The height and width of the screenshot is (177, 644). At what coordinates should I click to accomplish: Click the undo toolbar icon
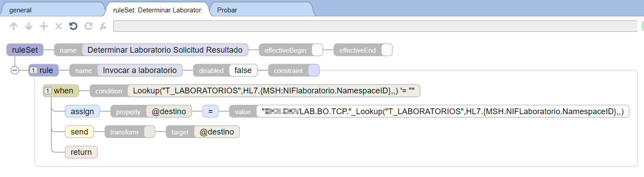(x=73, y=27)
